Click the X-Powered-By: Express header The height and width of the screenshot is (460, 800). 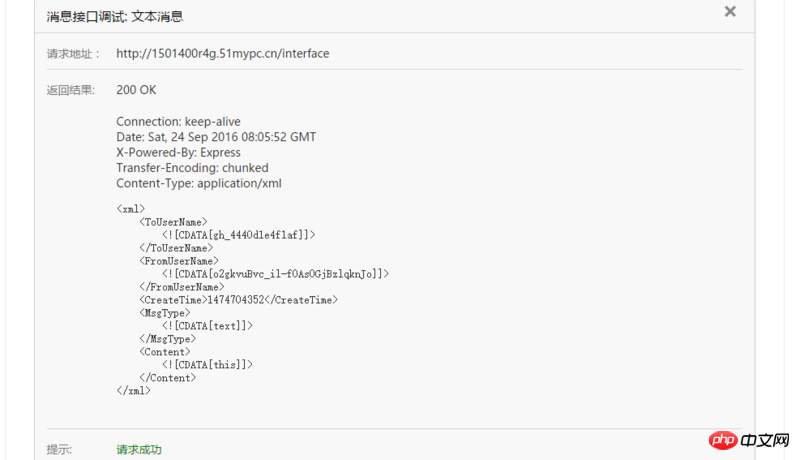point(178,153)
